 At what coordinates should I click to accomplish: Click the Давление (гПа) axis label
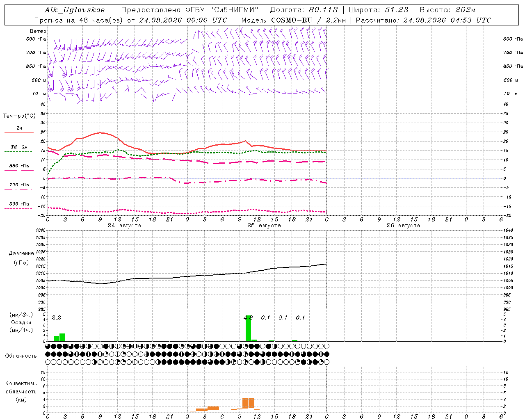[21, 258]
